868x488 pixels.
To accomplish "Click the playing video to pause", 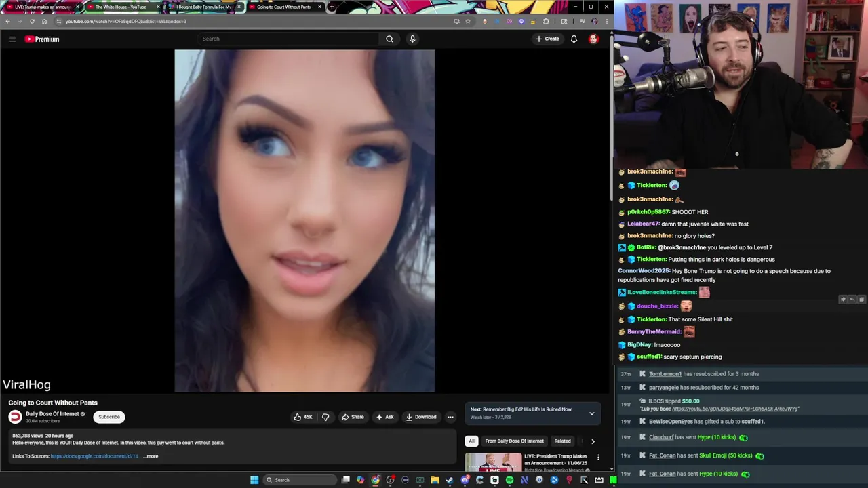I will 304,220.
